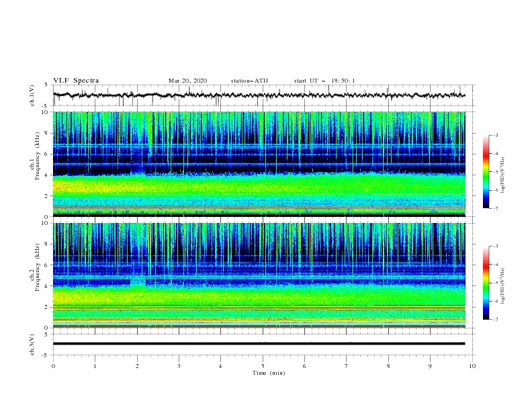Click inside the ch.2 spectrogram panel
This screenshot has height=411, width=532.
(259, 275)
